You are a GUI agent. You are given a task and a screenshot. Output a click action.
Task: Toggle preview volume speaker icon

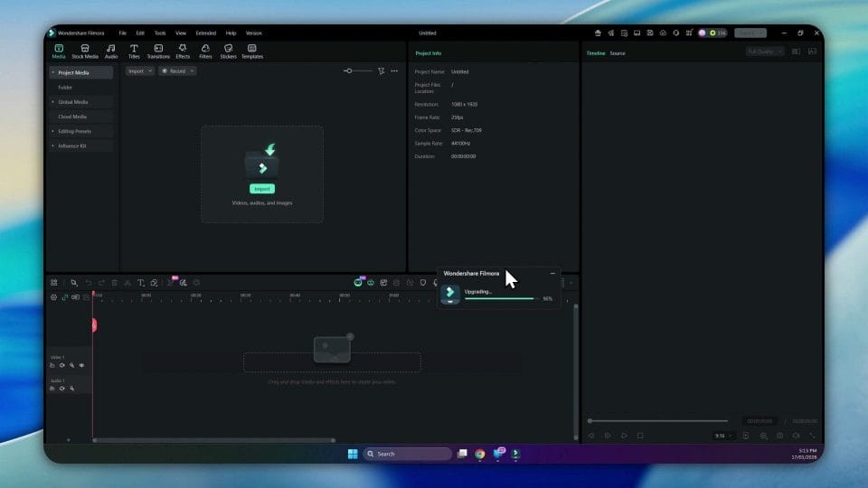796,436
